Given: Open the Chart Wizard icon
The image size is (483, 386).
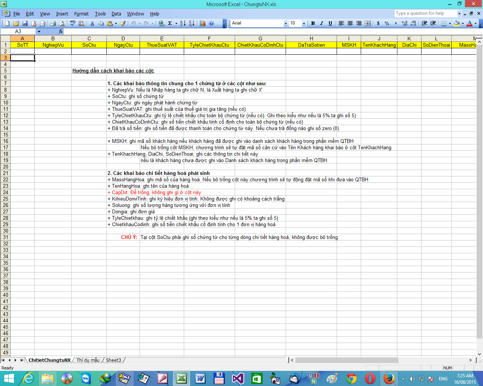Looking at the screenshot, I should (203, 23).
